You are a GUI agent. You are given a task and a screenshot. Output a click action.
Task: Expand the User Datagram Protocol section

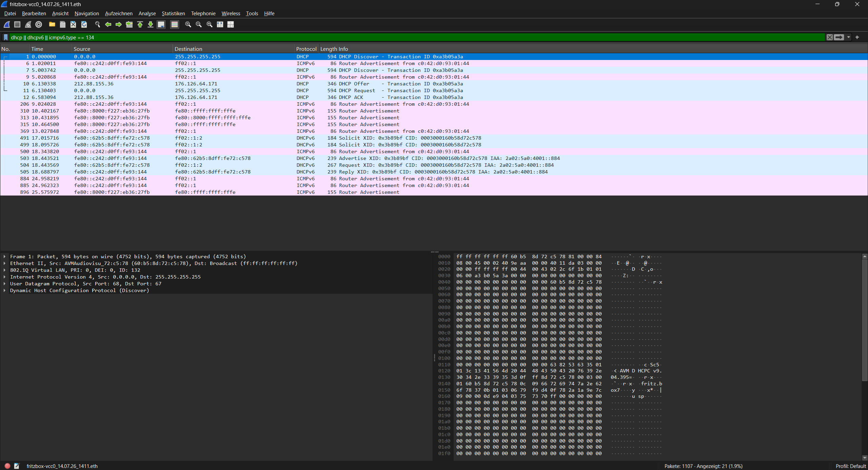coord(4,284)
